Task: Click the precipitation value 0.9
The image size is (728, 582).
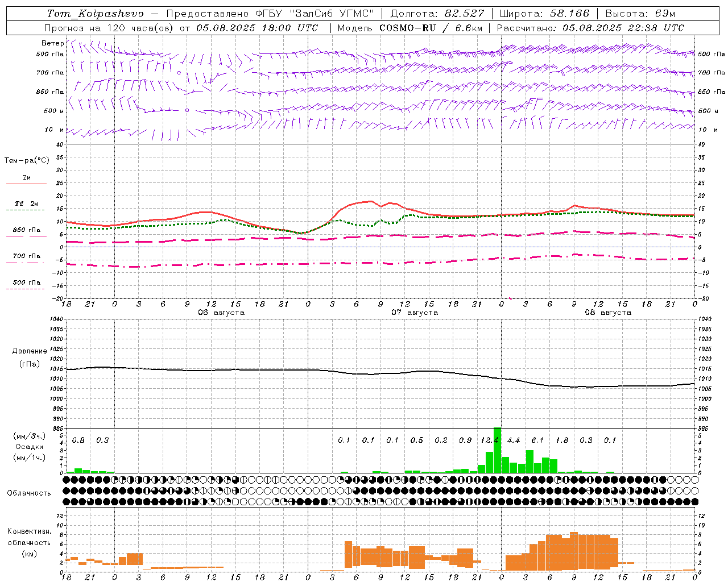Action: 465,440
